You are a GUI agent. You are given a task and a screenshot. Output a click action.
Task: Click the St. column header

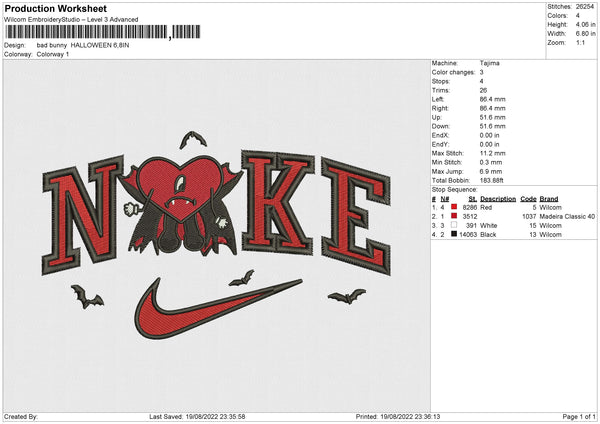click(473, 199)
